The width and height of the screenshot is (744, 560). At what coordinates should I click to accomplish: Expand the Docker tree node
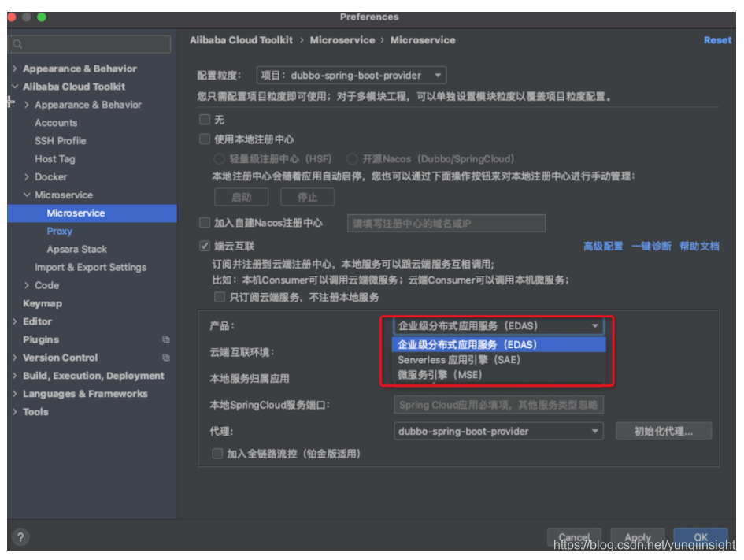27,177
